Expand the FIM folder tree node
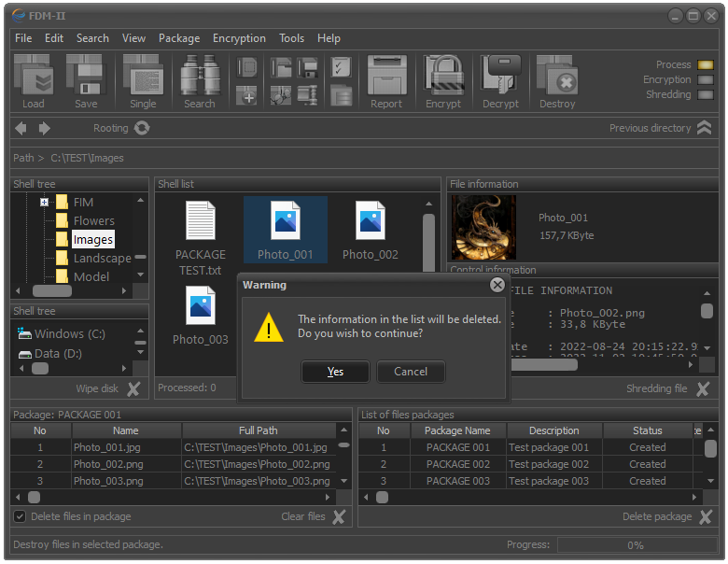The width and height of the screenshot is (728, 564). click(x=44, y=202)
